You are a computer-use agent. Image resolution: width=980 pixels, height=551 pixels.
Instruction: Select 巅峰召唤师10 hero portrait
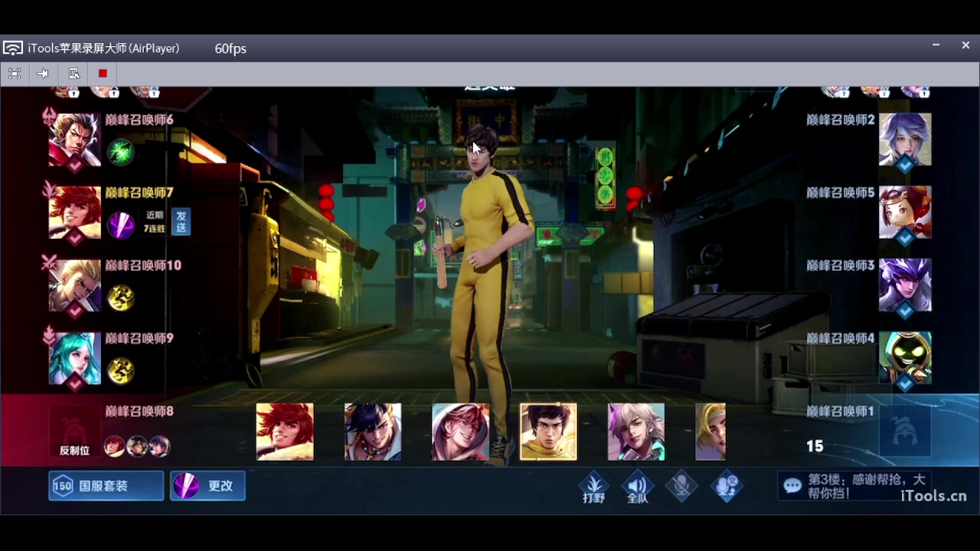(x=74, y=285)
